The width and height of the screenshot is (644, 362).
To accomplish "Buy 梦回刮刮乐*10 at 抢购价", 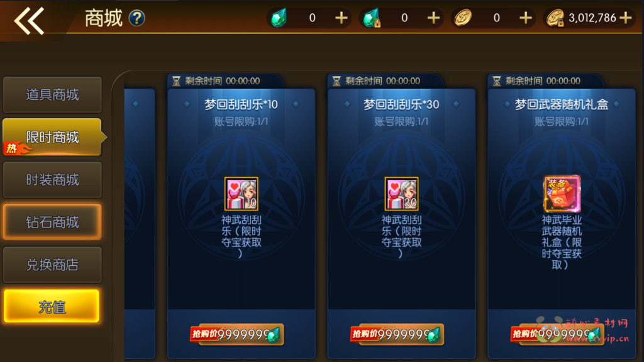I will (237, 334).
